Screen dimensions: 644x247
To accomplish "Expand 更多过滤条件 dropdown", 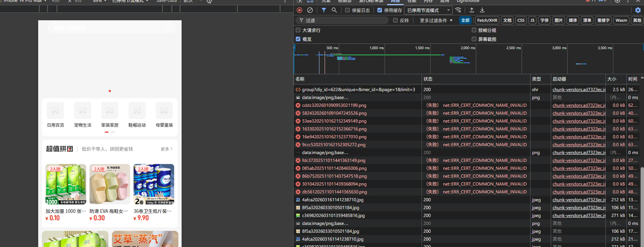I will (436, 21).
